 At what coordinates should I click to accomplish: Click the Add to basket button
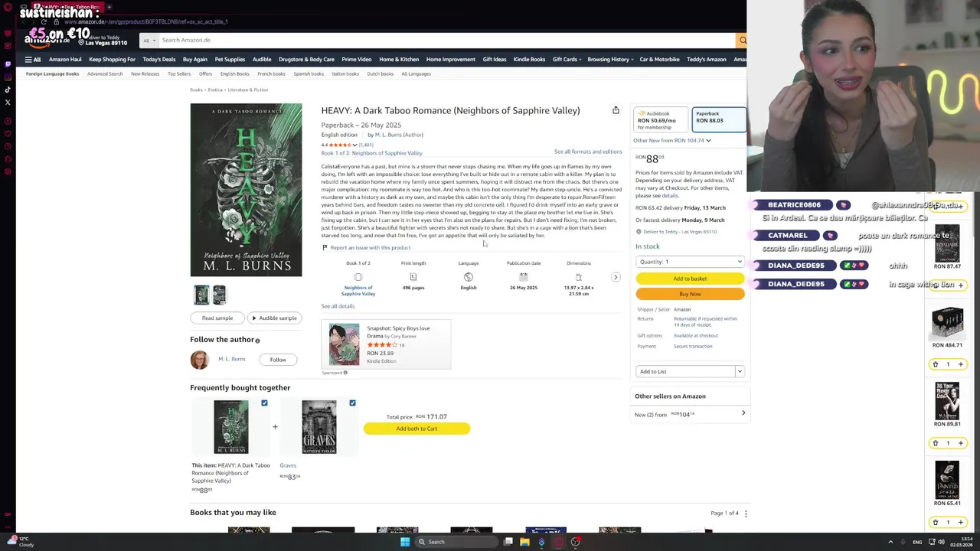point(690,279)
